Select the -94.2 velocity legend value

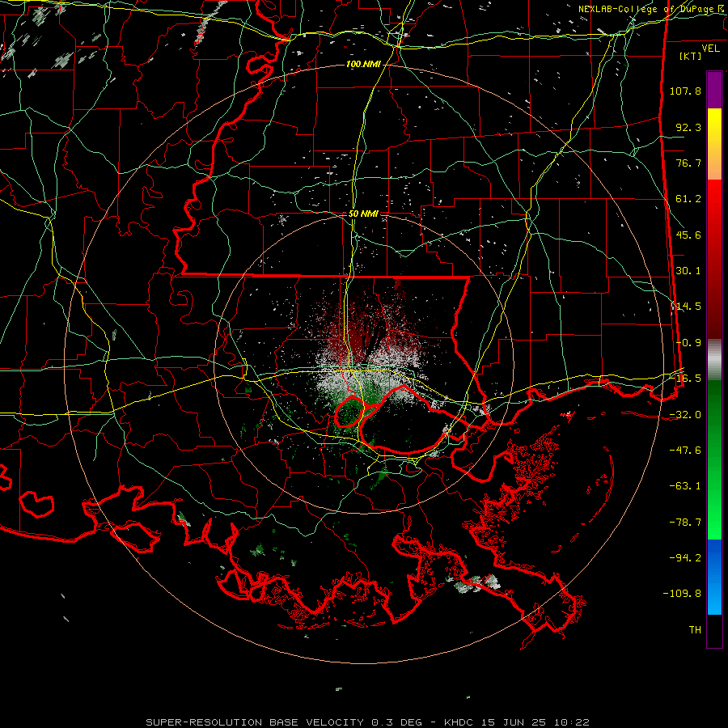(x=685, y=558)
